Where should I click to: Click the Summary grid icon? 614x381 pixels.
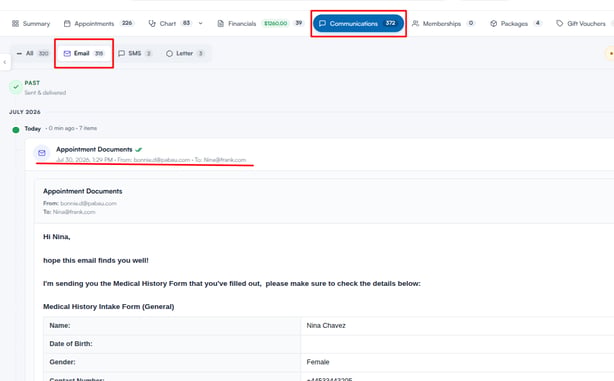click(15, 23)
